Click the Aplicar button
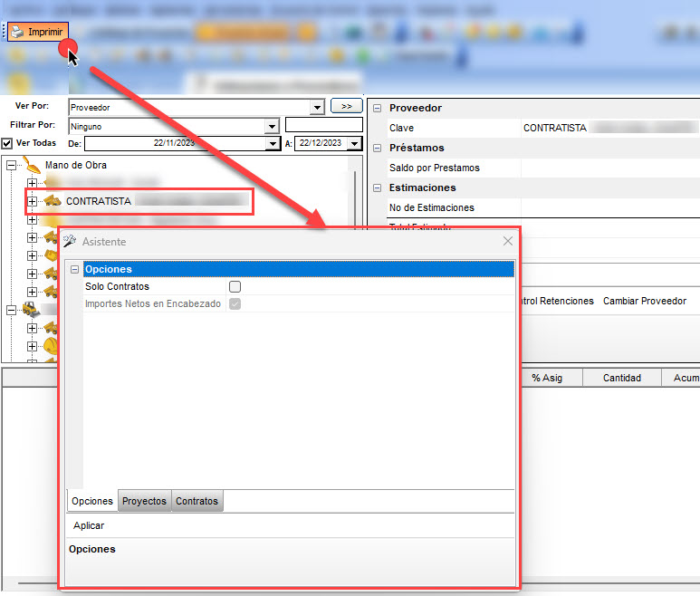Screen dimensions: 700x596 89,525
